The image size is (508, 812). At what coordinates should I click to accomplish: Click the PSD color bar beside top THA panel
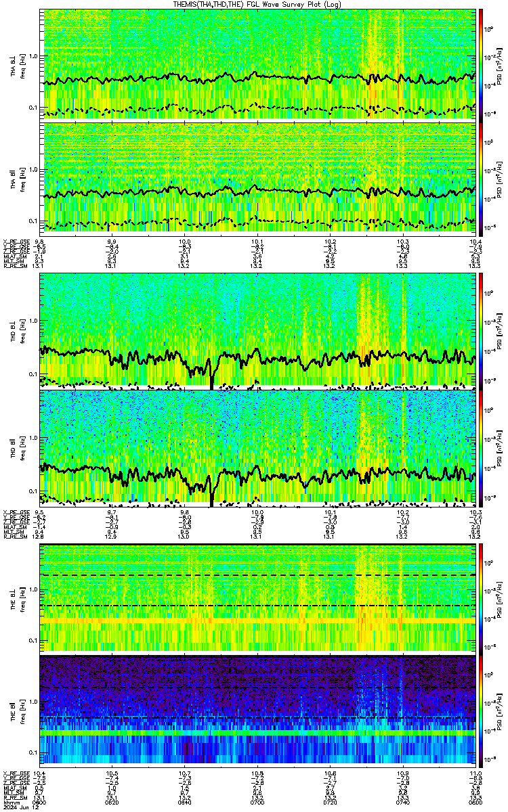pos(482,64)
